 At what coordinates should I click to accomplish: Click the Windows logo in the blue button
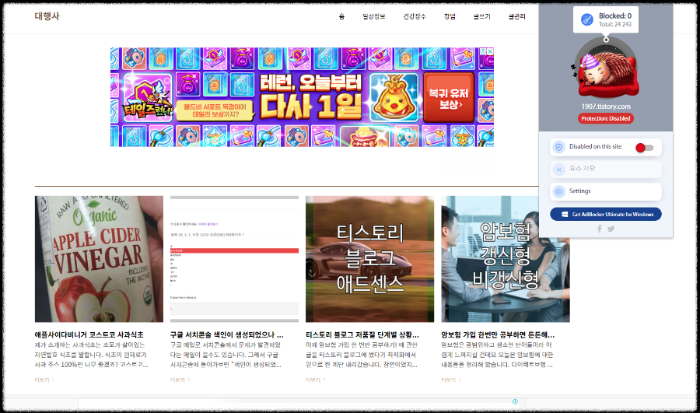pyautogui.click(x=565, y=214)
